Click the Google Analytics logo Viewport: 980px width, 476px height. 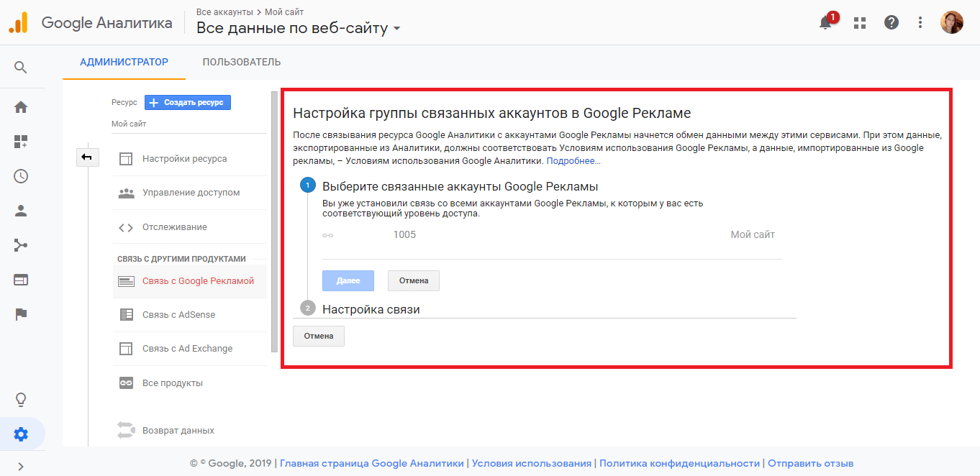(x=18, y=22)
